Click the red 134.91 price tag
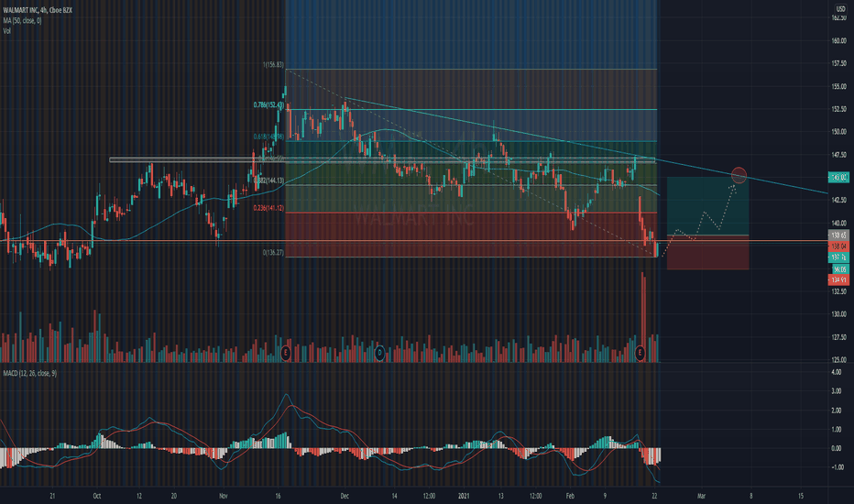 point(838,279)
